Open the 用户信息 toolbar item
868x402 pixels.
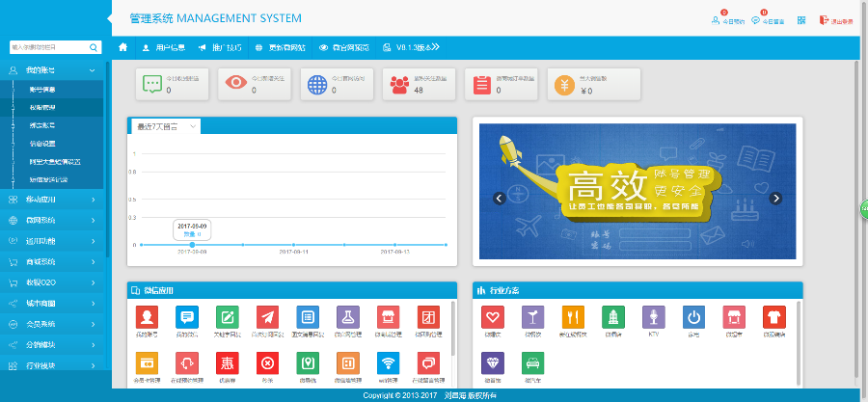[163, 47]
